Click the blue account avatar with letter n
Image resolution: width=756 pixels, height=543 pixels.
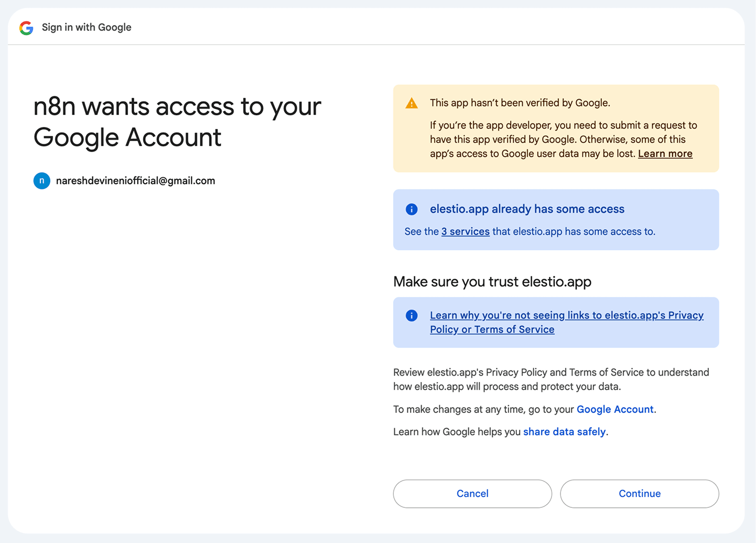[42, 180]
